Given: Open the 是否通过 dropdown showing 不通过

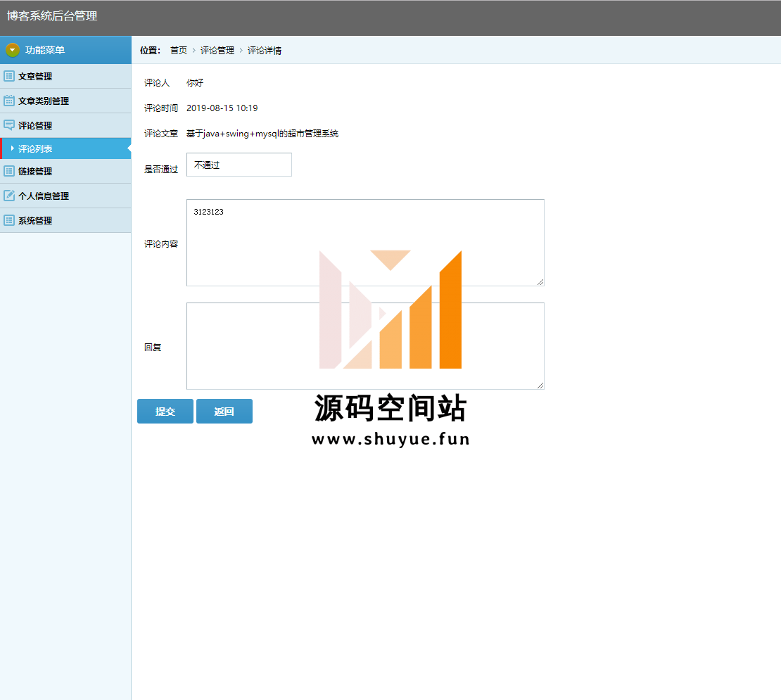Looking at the screenshot, I should pyautogui.click(x=239, y=165).
